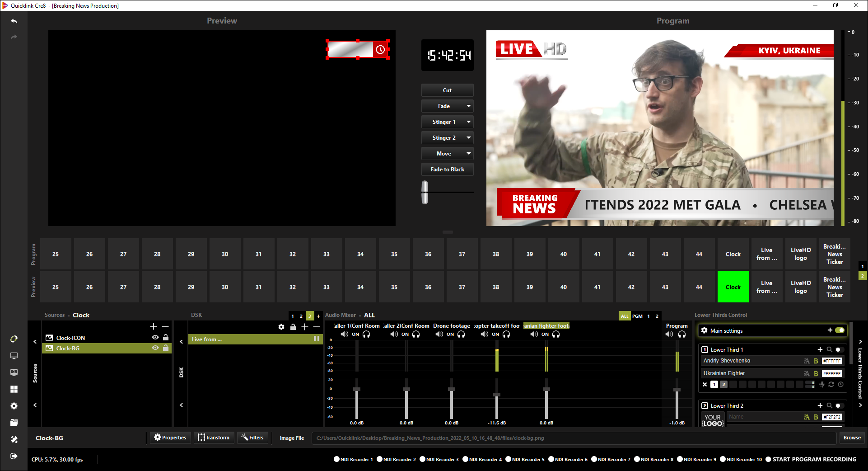Enable the Lower Third 1 toggle
The width and height of the screenshot is (868, 471).
coord(839,349)
